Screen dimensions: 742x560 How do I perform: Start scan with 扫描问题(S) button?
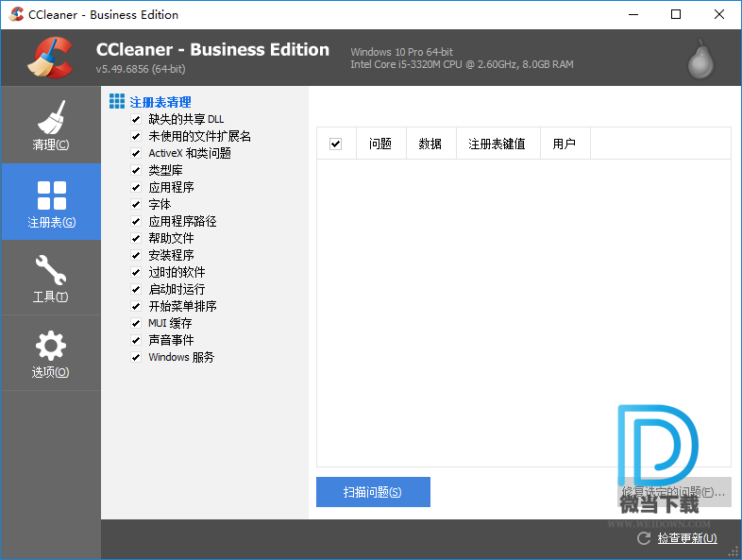373,492
